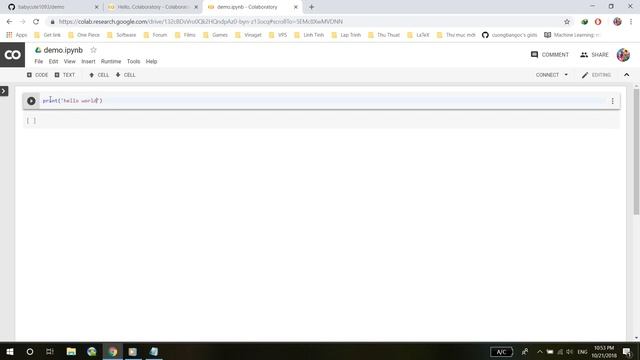Switch the EDITING mode pencil button
Viewport: 640px width, 360px height.
[x=596, y=75]
